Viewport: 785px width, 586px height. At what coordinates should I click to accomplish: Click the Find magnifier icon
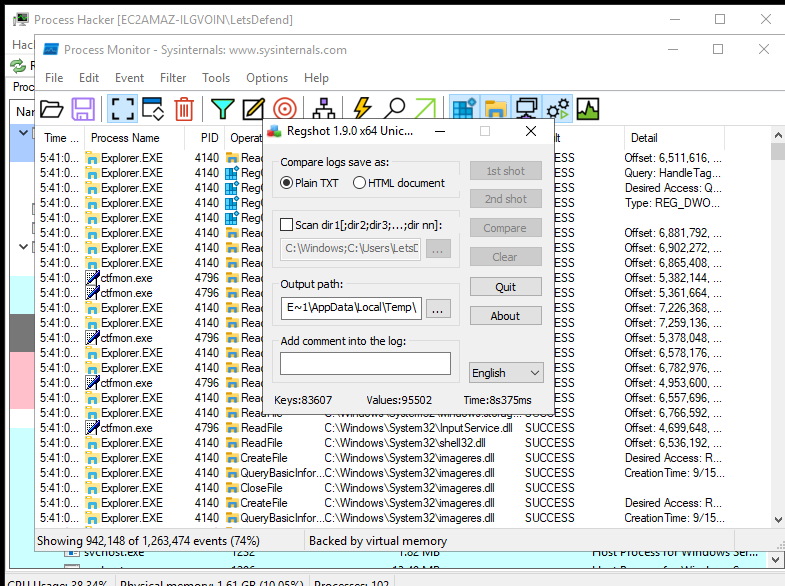click(x=395, y=109)
